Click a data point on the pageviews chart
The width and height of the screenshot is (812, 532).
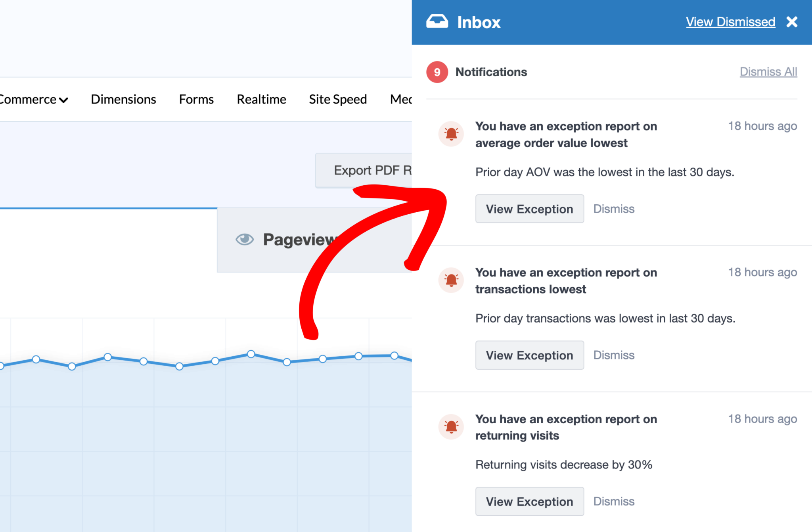pos(251,354)
